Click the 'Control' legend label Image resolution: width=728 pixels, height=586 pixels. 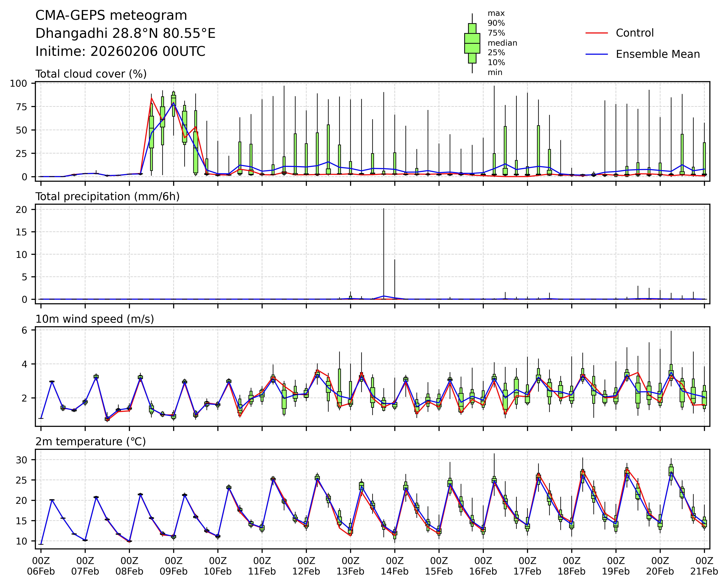tap(634, 33)
